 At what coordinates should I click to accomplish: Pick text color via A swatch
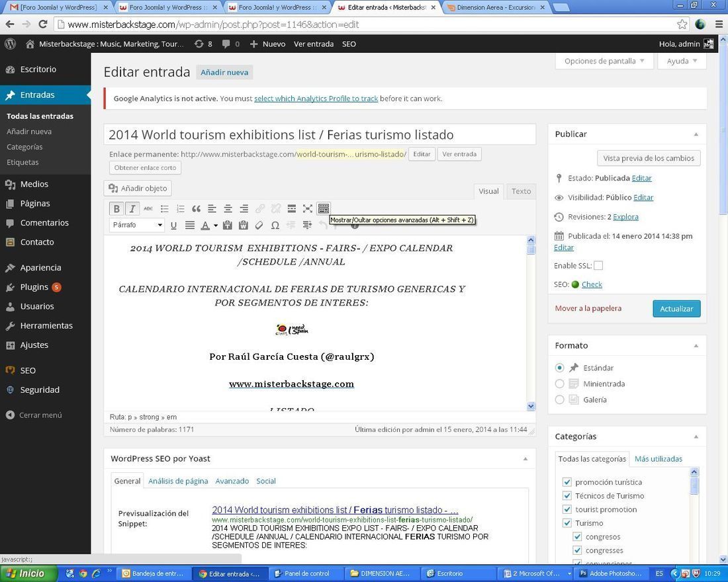click(x=205, y=226)
